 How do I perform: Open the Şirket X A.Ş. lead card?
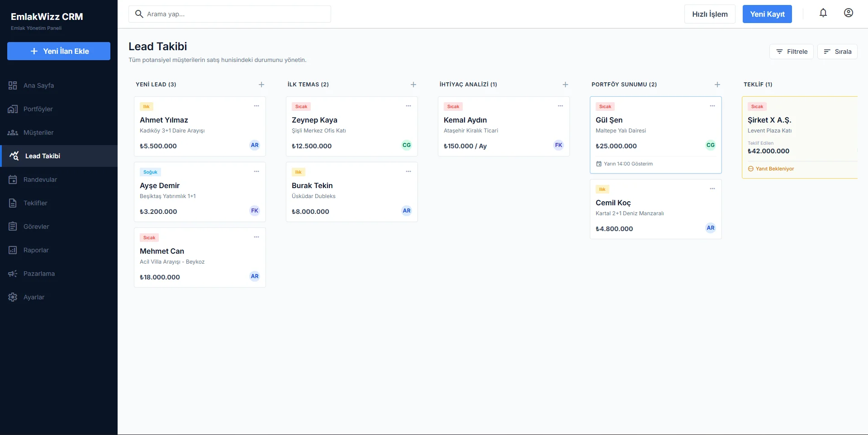point(800,137)
